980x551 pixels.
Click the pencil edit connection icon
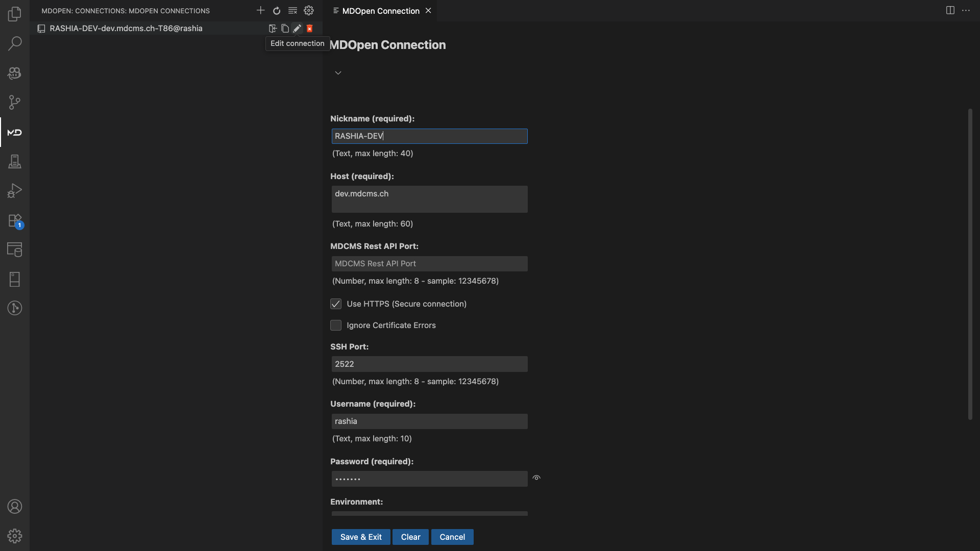pyautogui.click(x=297, y=29)
